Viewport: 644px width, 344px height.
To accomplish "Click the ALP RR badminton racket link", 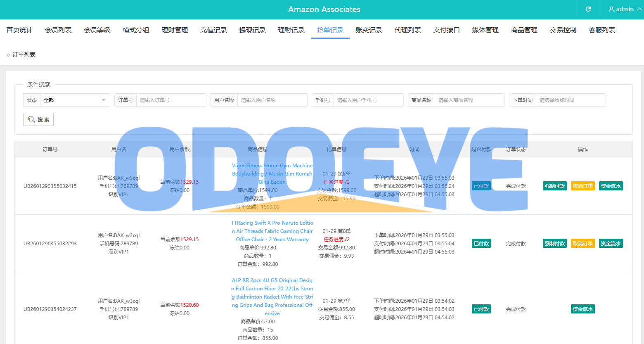I will click(x=272, y=297).
